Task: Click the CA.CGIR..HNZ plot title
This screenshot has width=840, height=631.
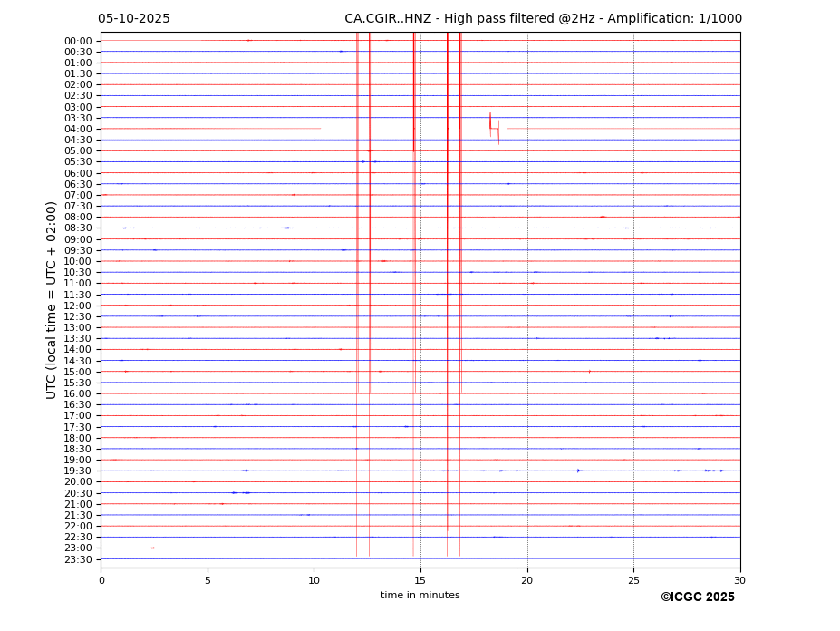Action: tap(543, 19)
